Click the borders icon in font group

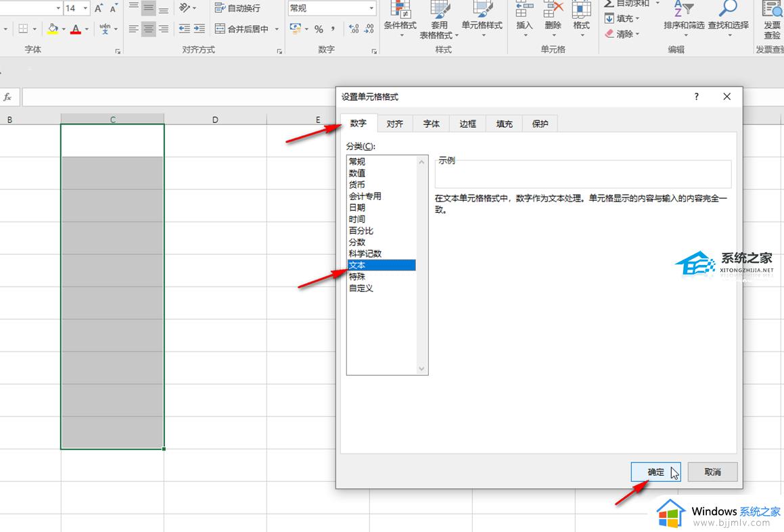(x=23, y=29)
